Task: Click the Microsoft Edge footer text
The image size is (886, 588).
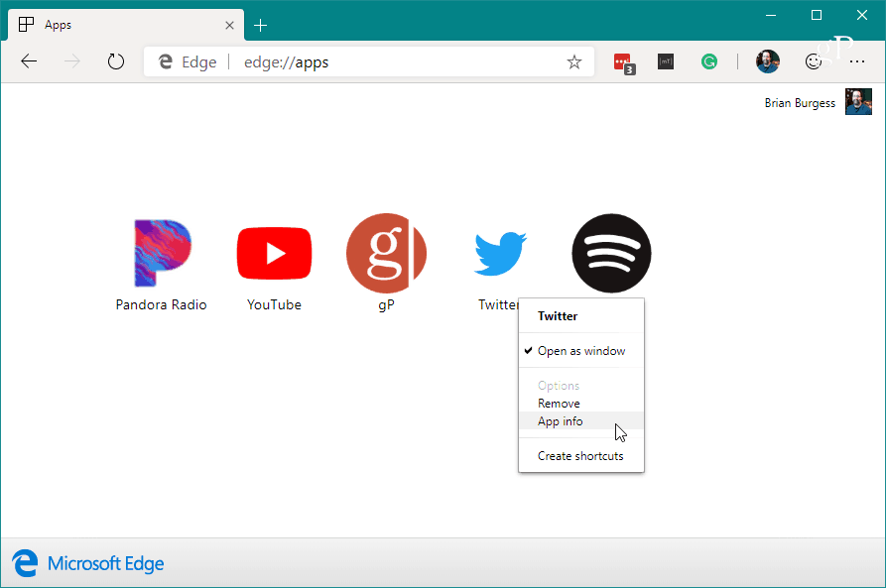Action: (x=105, y=564)
